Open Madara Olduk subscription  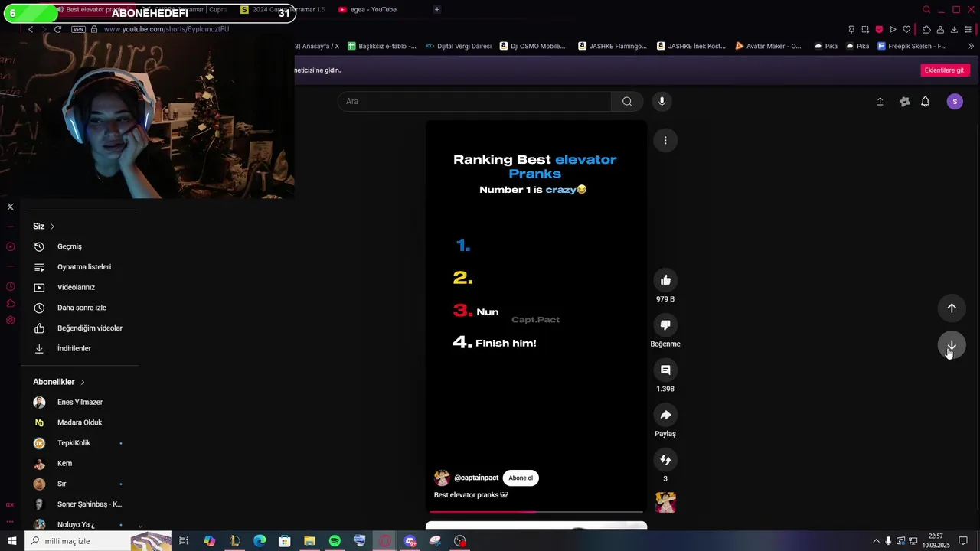(x=80, y=422)
